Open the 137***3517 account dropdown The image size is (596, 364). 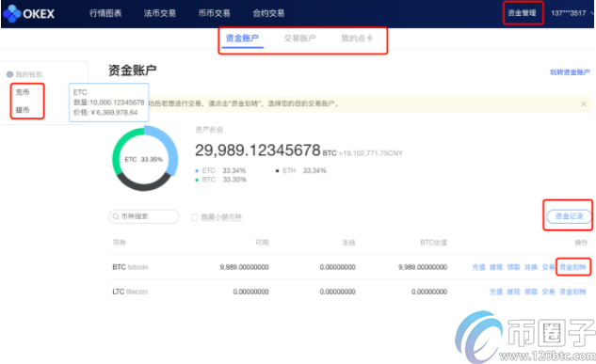coord(572,13)
